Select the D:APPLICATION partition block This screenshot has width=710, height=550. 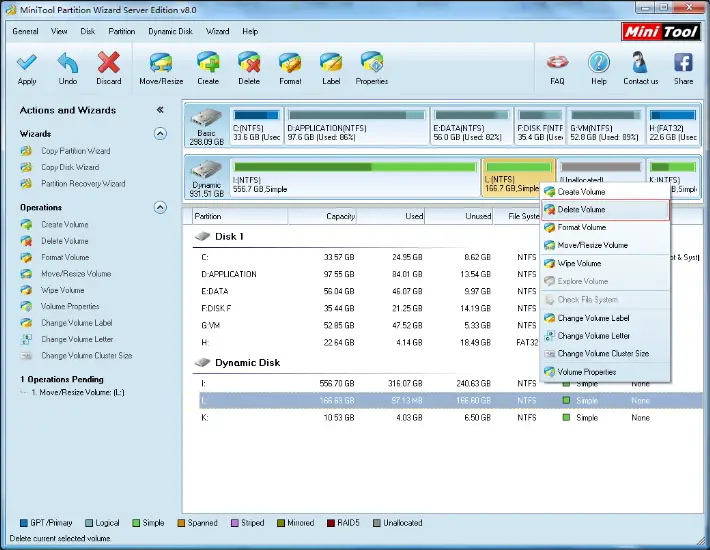(x=356, y=126)
